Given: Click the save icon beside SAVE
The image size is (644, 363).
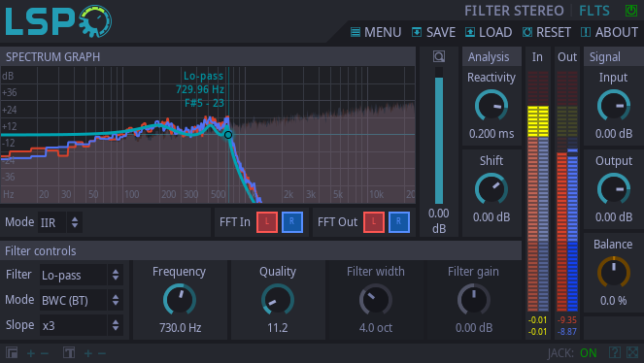Looking at the screenshot, I should coord(417,32).
